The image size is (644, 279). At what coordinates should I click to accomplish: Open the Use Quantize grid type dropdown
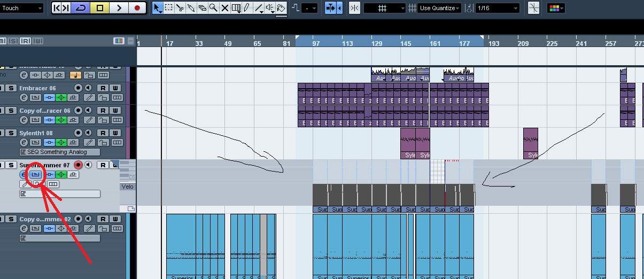point(440,8)
